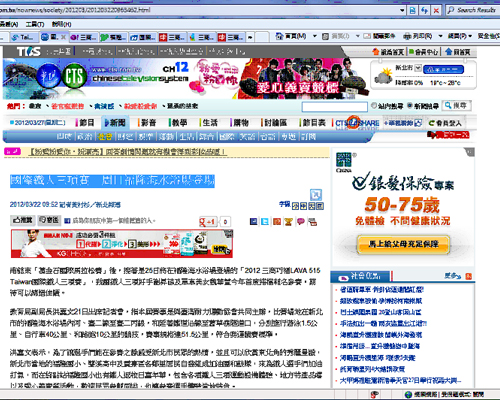Screen dimensions: 500x400
Task: Open the 影音 navigation section
Action: coord(148,123)
